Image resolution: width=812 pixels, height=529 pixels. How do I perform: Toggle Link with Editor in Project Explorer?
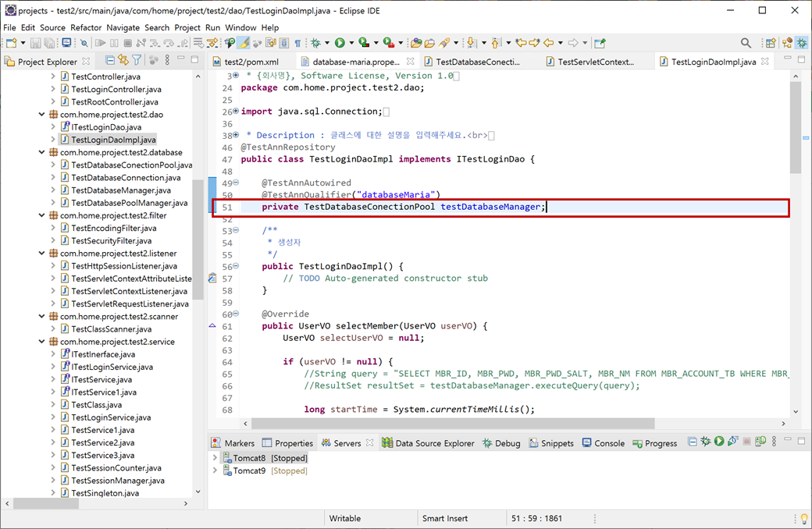coord(123,60)
